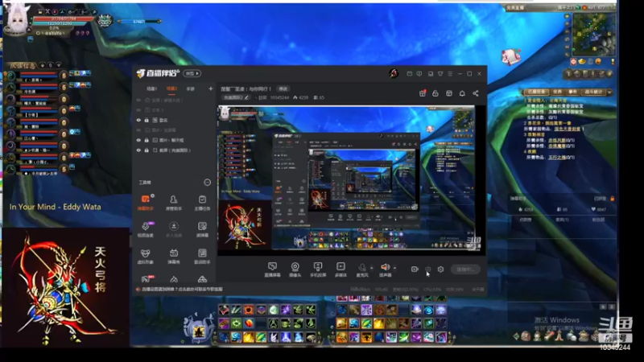Collapse the 工具箱 toolbox section

point(208,183)
